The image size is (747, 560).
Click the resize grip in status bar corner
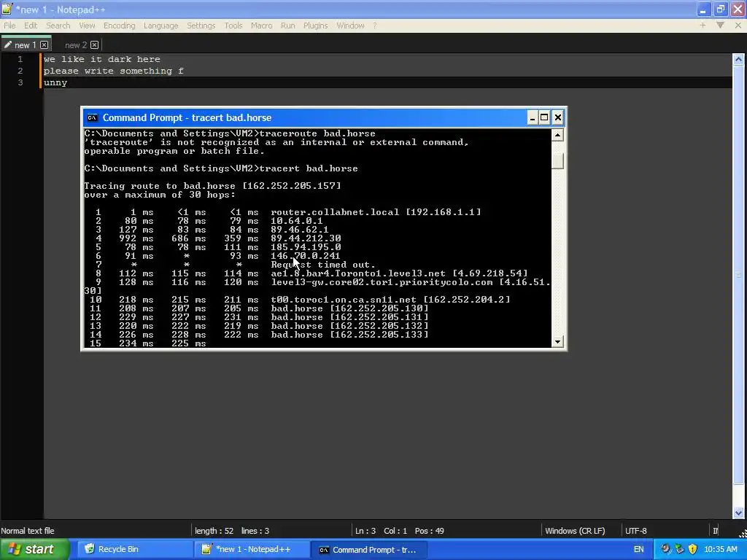(742, 533)
